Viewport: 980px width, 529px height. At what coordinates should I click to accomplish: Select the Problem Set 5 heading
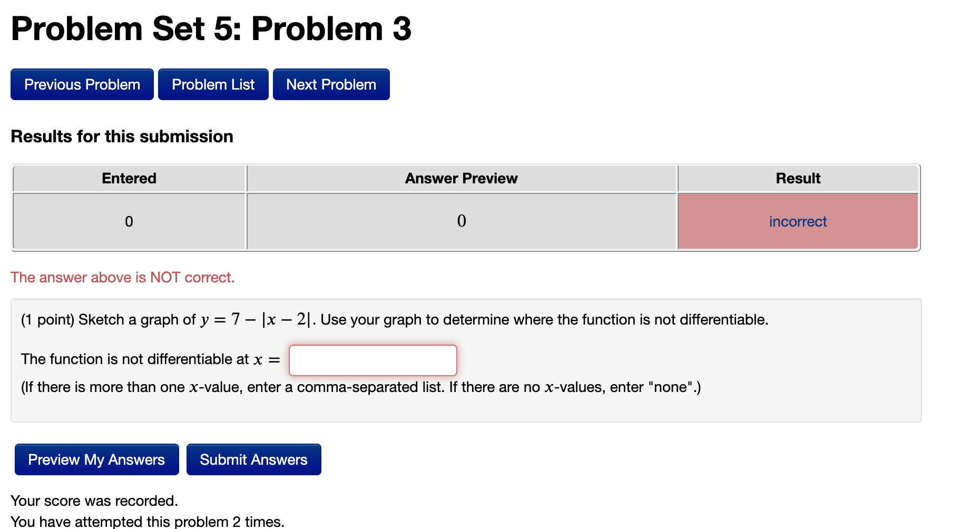tap(211, 29)
